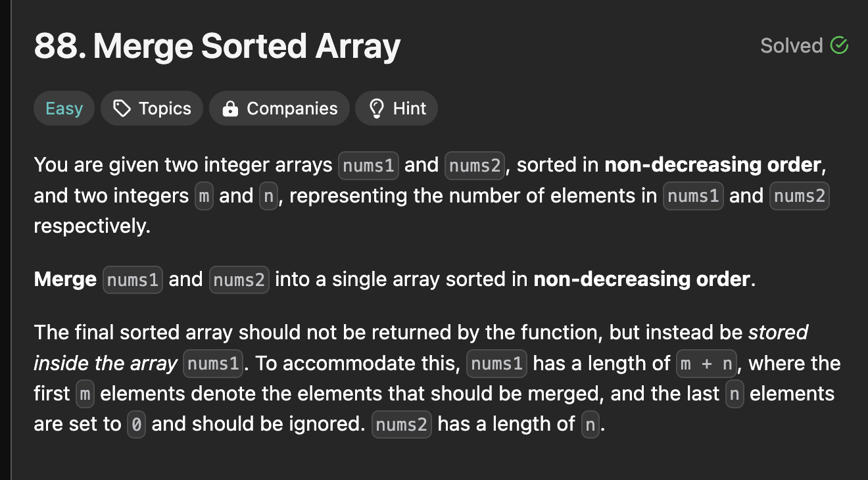Click the 'n' chip ending the last paragraph
The height and width of the screenshot is (480, 868).
coord(591,424)
